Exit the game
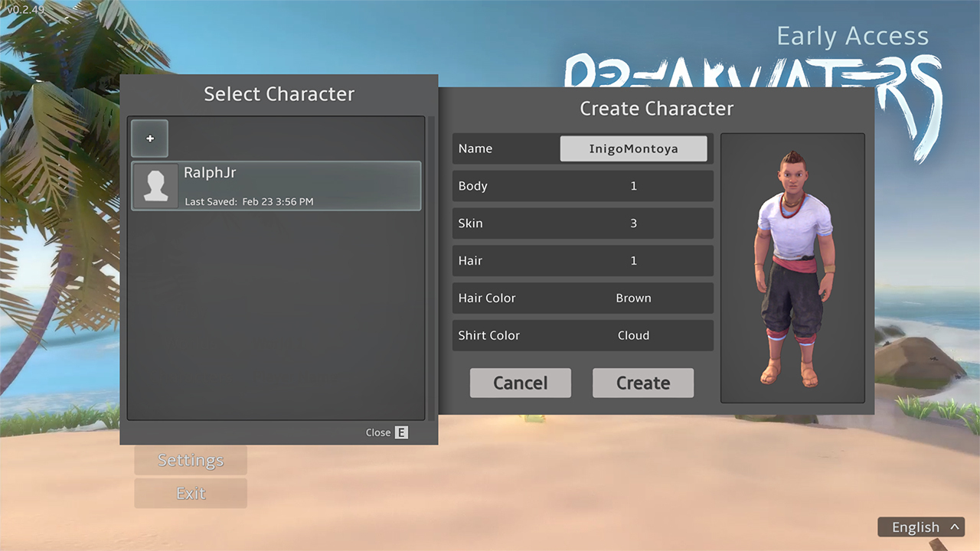This screenshot has width=980, height=551. pyautogui.click(x=191, y=494)
